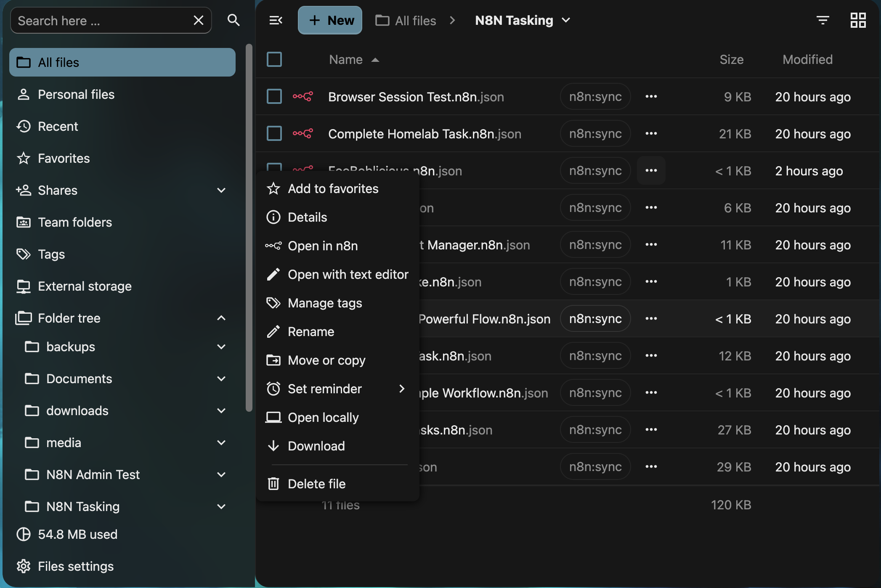881x588 pixels.
Task: Expand the Documents folder chevron
Action: (x=221, y=379)
